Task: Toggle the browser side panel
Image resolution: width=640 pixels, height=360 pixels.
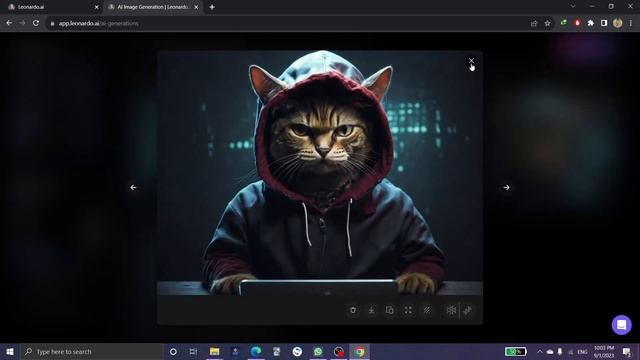Action: (x=604, y=23)
